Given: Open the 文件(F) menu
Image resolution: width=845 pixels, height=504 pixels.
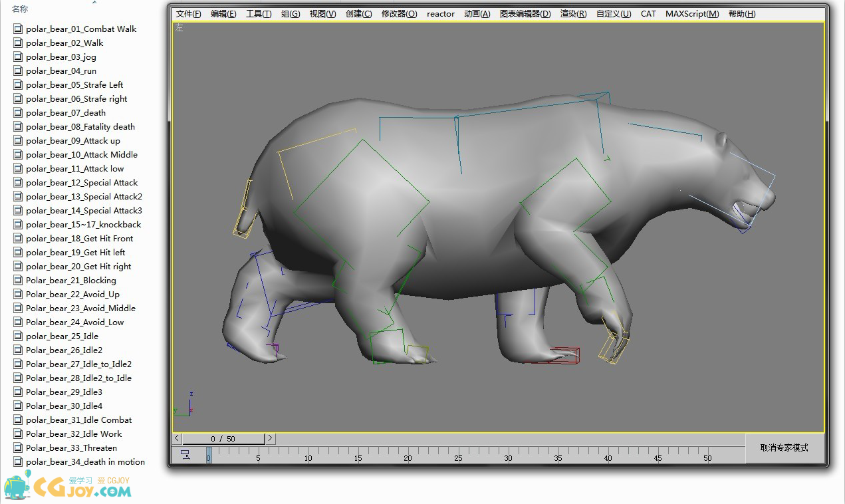Looking at the screenshot, I should (188, 14).
